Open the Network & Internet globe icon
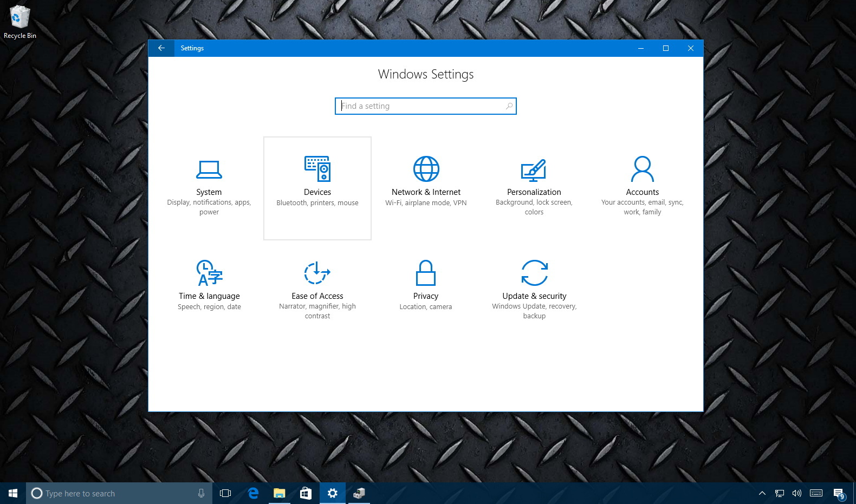The width and height of the screenshot is (856, 504). 426,169
